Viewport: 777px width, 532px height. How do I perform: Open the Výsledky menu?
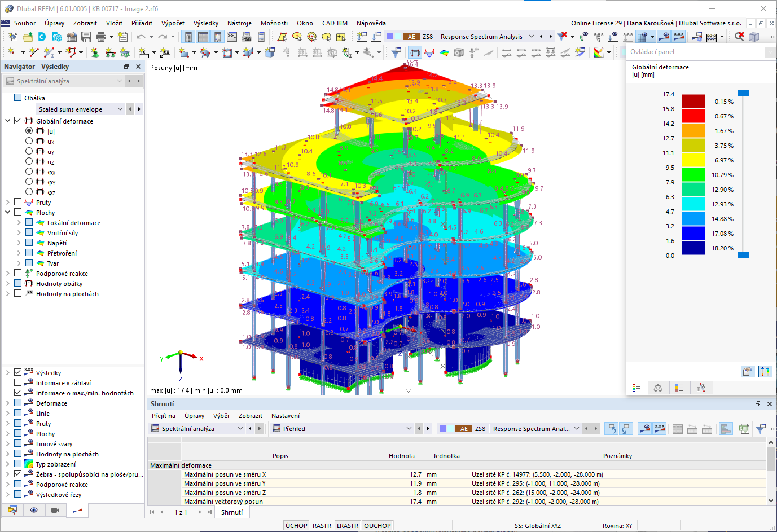pos(205,23)
